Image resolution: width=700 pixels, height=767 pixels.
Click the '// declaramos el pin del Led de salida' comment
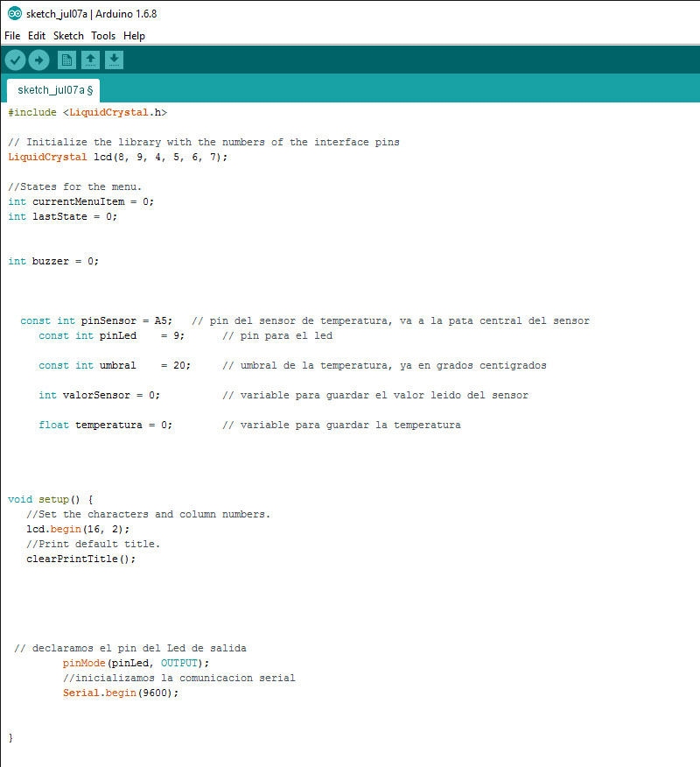(x=130, y=648)
